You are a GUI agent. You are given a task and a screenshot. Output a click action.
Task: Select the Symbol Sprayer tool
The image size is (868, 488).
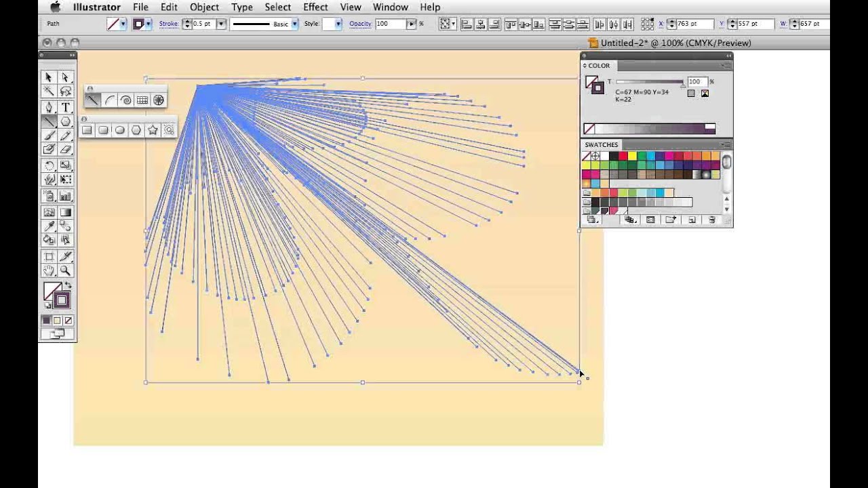point(49,197)
